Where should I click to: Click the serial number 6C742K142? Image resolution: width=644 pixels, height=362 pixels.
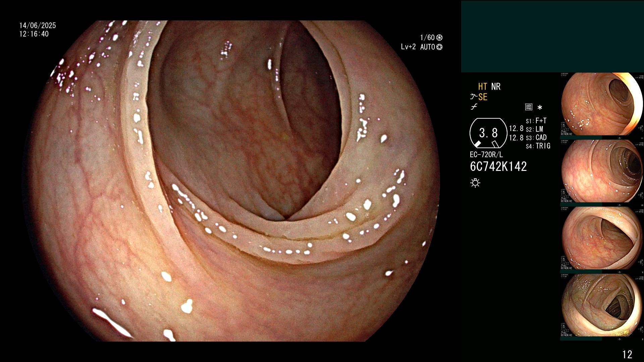coord(498,167)
